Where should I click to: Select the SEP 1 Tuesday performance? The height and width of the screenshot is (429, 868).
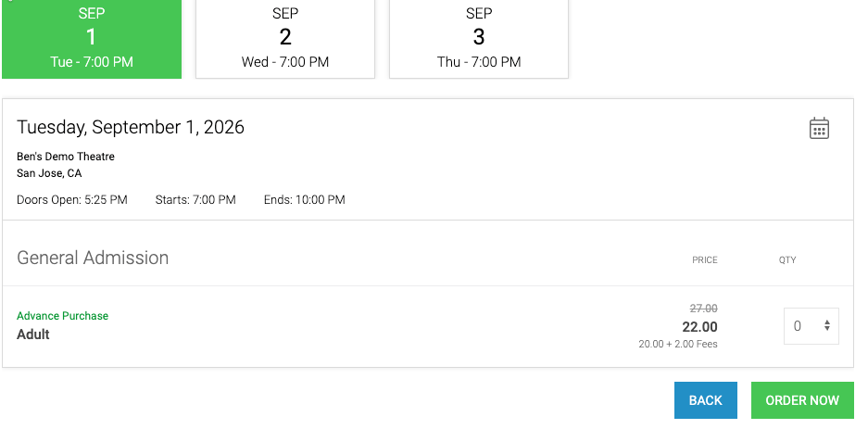tap(92, 38)
